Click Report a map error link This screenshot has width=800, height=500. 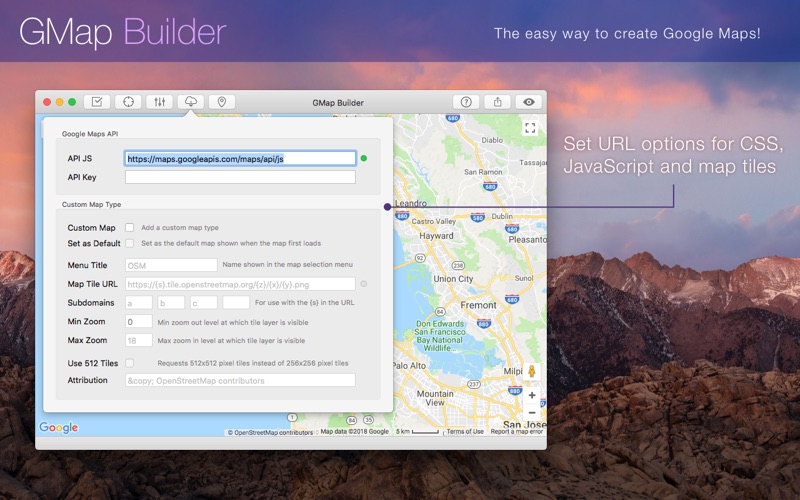pyautogui.click(x=516, y=432)
